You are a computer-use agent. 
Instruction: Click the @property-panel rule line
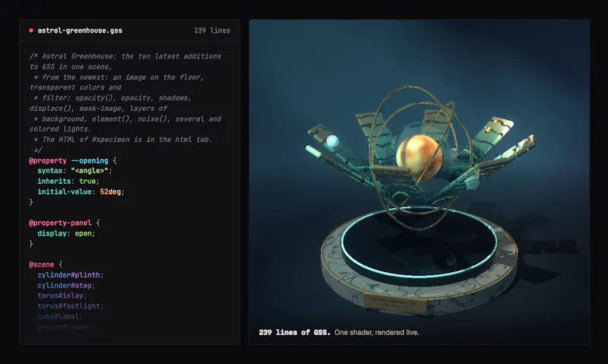click(65, 223)
